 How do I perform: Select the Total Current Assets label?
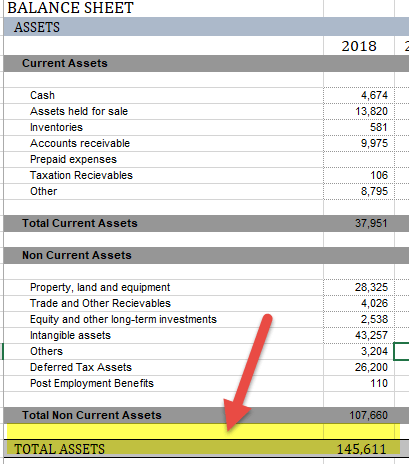80,223
